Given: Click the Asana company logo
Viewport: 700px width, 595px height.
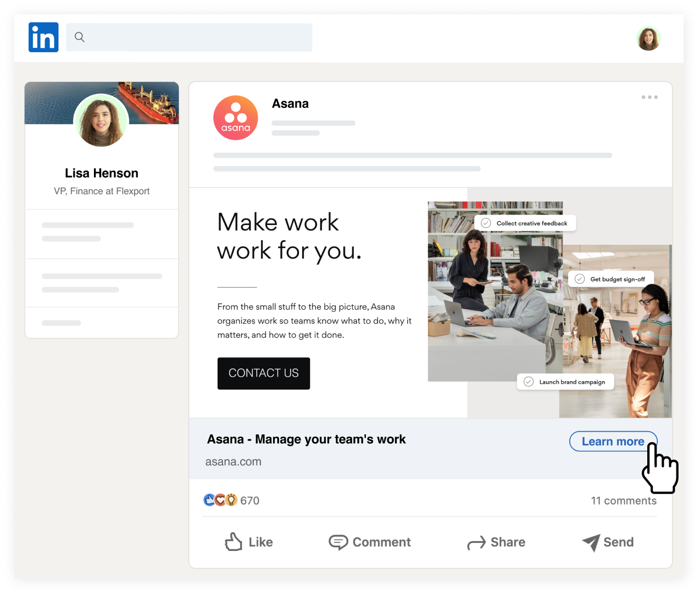Looking at the screenshot, I should click(x=236, y=118).
